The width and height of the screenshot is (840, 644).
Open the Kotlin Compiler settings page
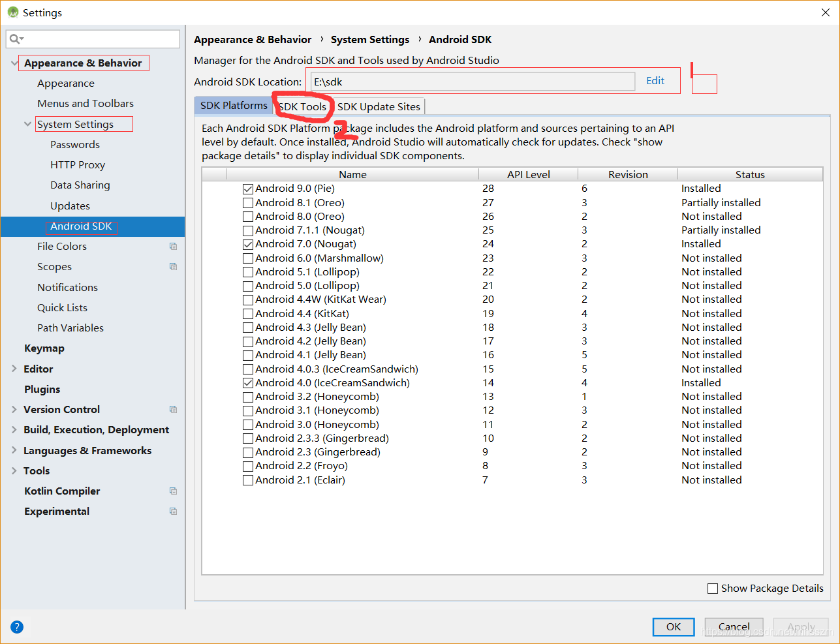click(x=62, y=491)
